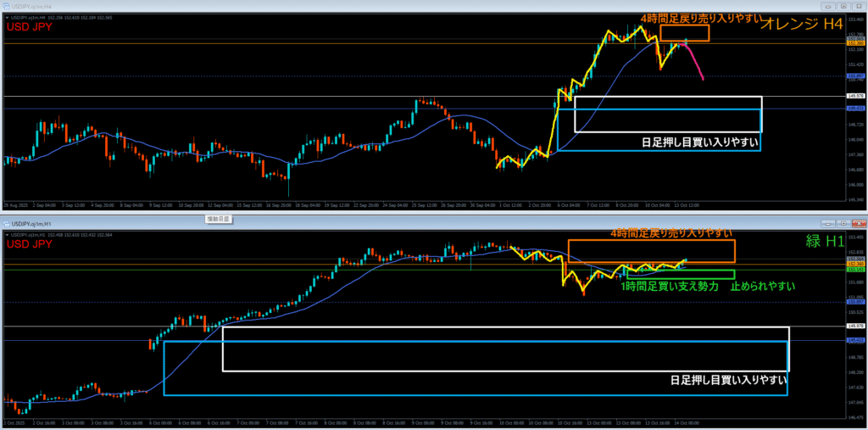Image resolution: width=868 pixels, height=430 pixels.
Task: Select the orange rectangle on the H4 chart
Action: tap(684, 26)
